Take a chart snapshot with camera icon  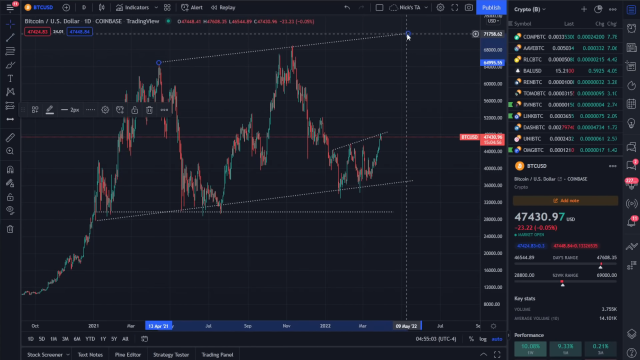click(469, 7)
